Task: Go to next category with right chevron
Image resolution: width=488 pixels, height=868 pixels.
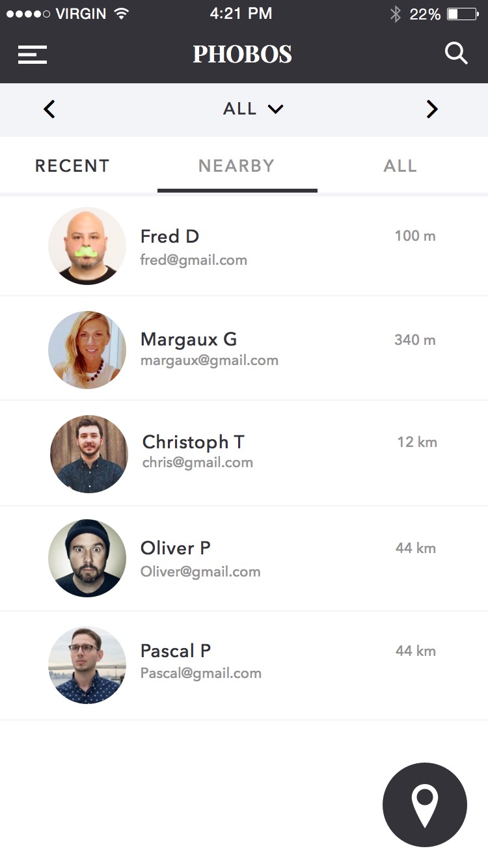Action: [432, 109]
